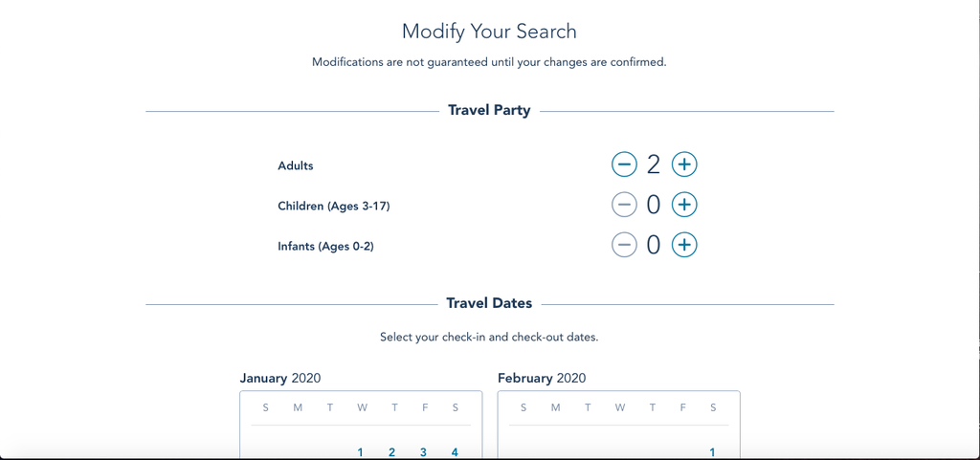Click the Modify Your Search title
The height and width of the screenshot is (460, 980).
tap(489, 31)
